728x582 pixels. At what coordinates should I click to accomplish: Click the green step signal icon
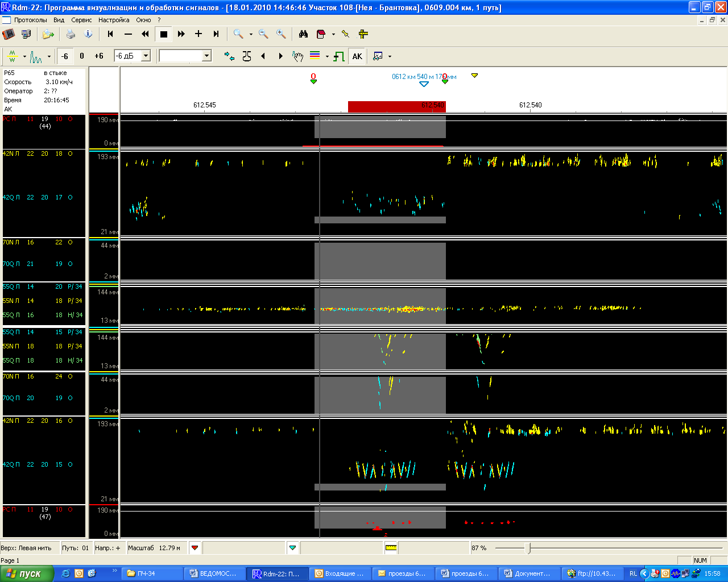339,56
